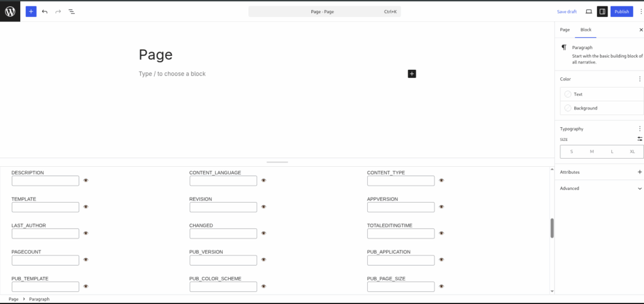Click the scroll down arrow of meta panel
Screen dimensions: 644x304
coord(552,291)
